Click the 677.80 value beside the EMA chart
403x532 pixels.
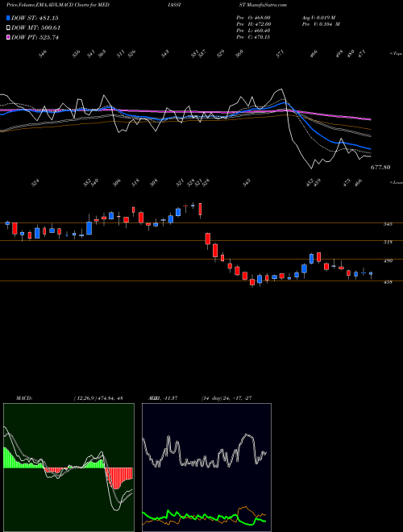pos(380,168)
